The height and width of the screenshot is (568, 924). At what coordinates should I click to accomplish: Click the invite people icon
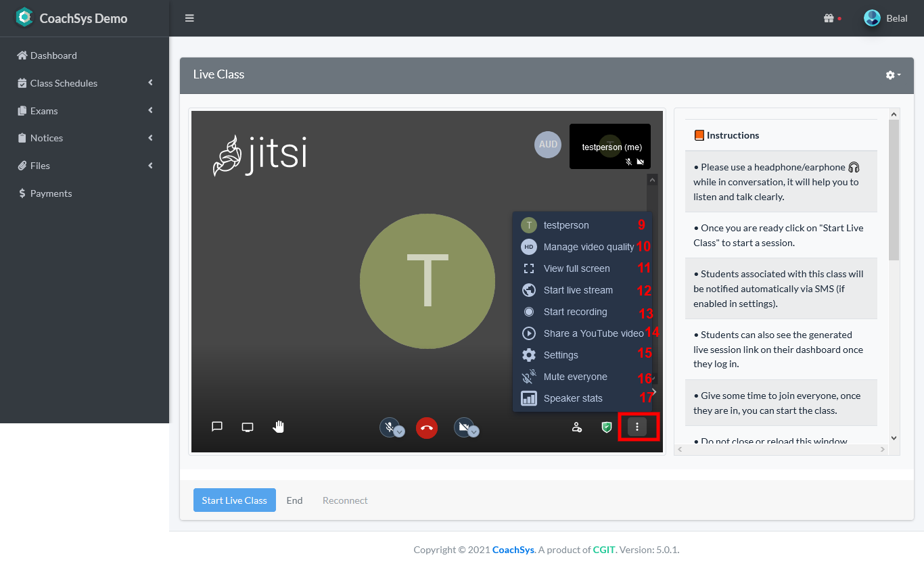[576, 427]
